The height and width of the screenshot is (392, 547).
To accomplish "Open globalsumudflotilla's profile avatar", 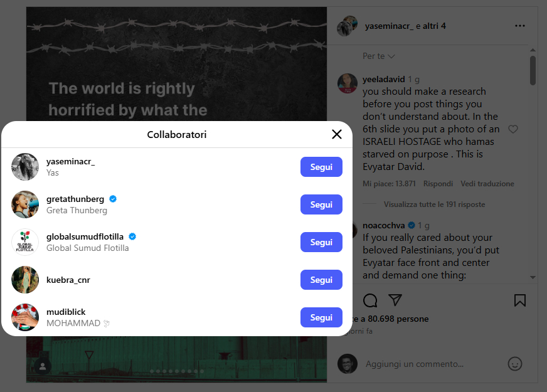I will click(x=25, y=242).
